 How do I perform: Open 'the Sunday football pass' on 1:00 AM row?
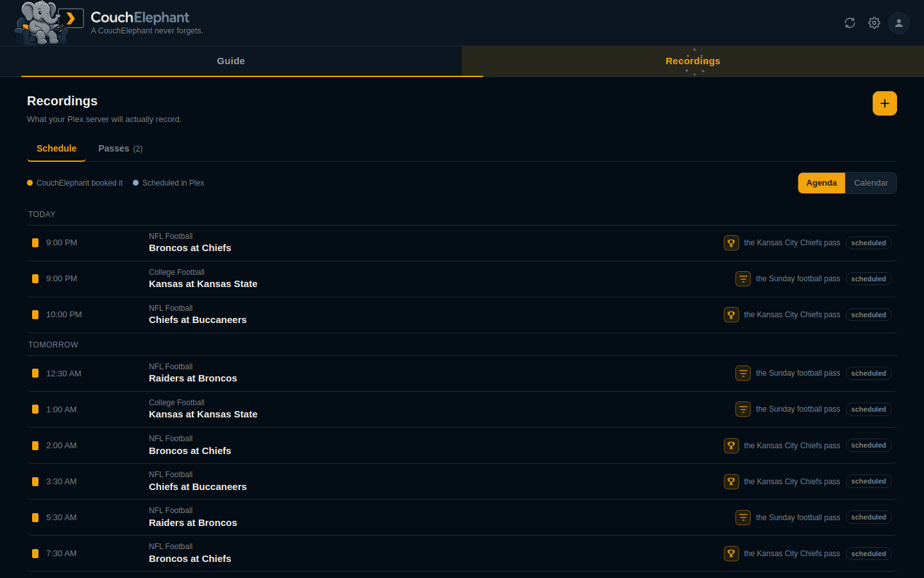click(798, 409)
